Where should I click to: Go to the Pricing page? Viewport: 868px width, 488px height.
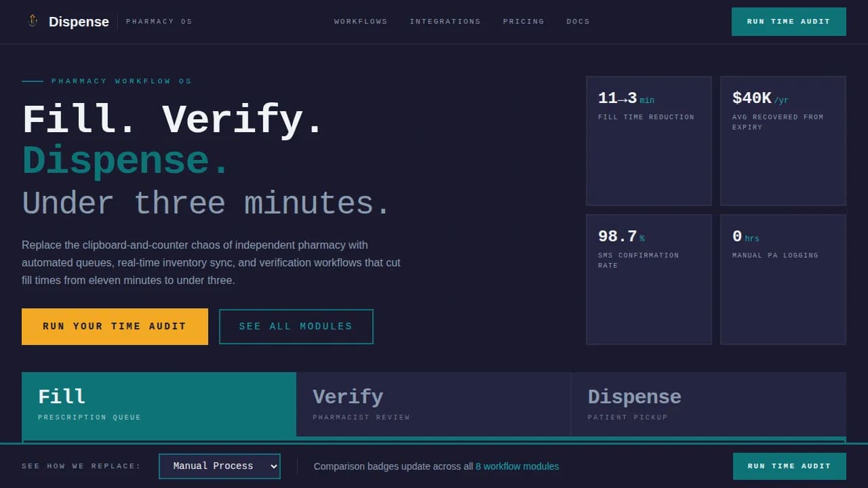click(x=524, y=22)
